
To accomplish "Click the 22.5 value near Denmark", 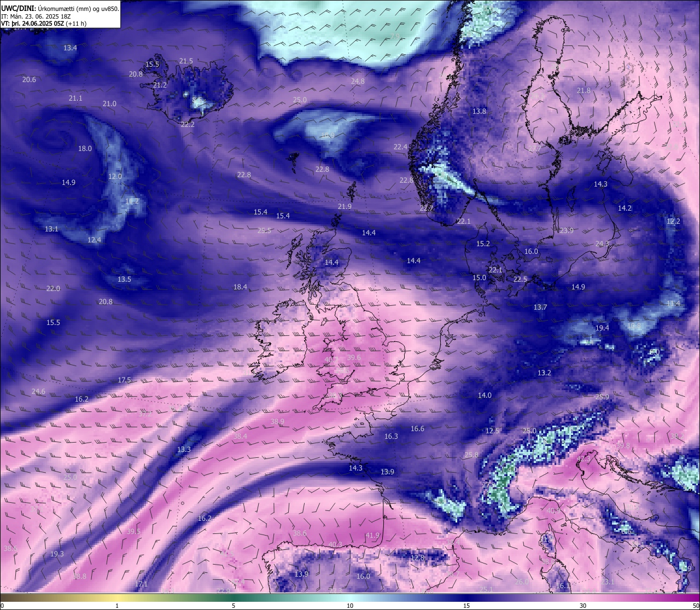I will tap(520, 280).
